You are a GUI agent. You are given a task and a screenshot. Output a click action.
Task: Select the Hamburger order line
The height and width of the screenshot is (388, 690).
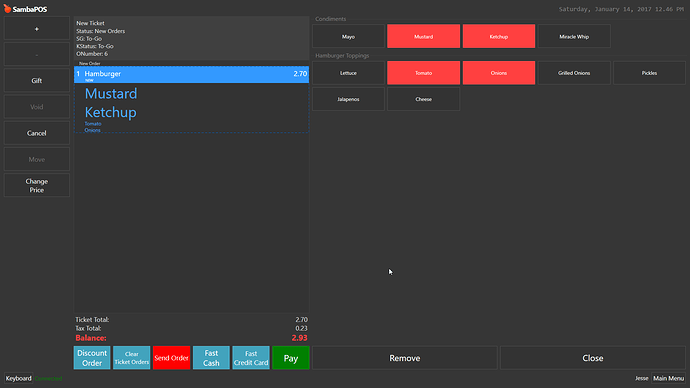(191, 74)
